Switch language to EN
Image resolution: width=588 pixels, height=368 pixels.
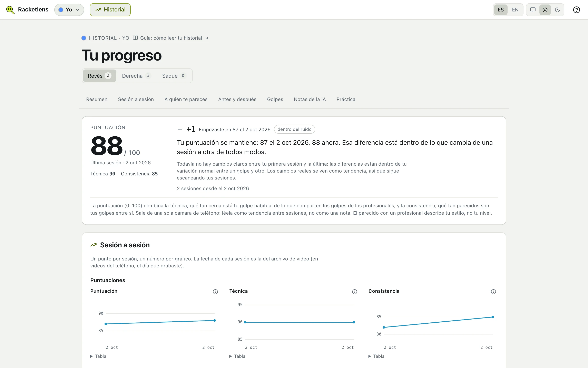tap(515, 10)
